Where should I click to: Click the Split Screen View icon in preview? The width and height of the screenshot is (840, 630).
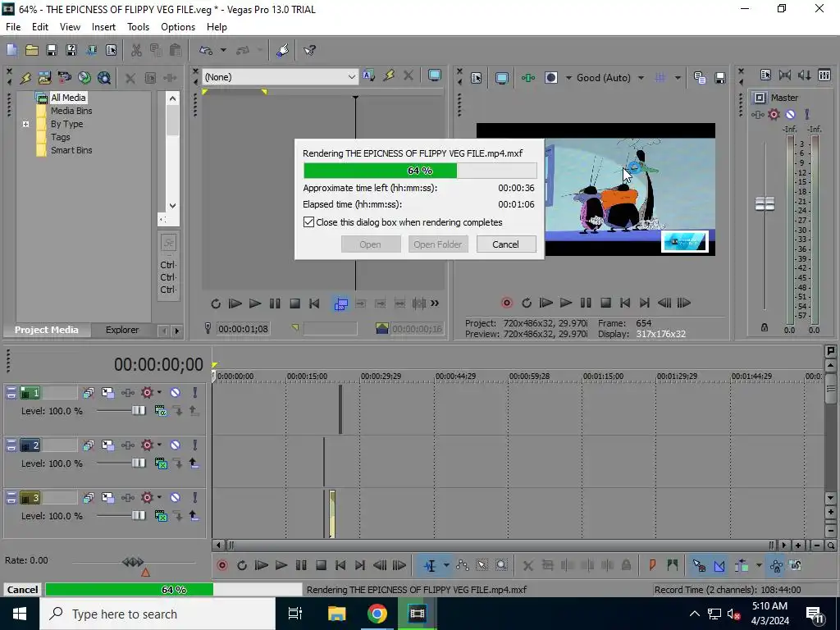[x=550, y=78]
